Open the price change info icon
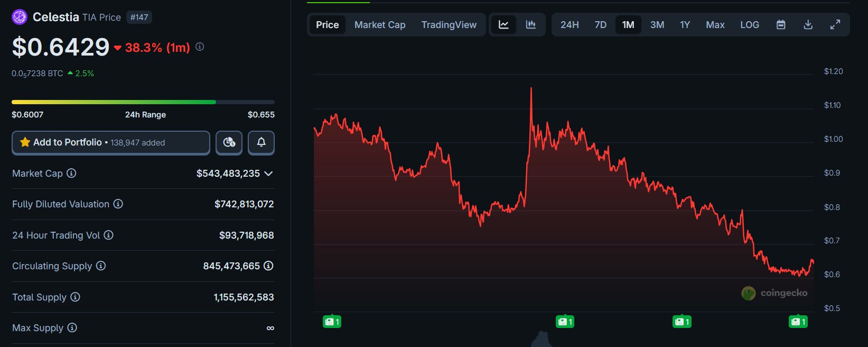This screenshot has width=868, height=347. 200,47
